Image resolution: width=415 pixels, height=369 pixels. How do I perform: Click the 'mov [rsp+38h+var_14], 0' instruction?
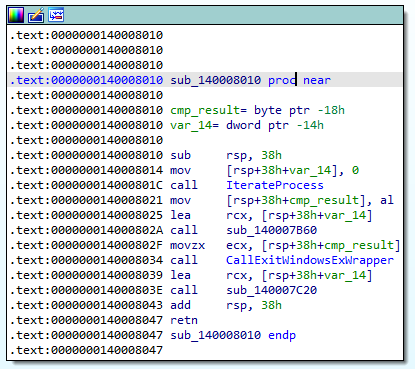[264, 170]
